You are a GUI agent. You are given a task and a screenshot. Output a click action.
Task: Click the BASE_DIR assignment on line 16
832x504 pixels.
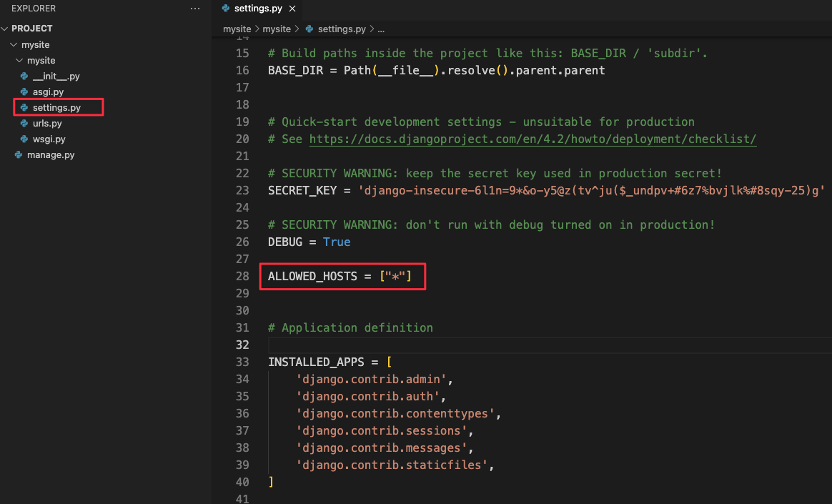click(x=436, y=71)
